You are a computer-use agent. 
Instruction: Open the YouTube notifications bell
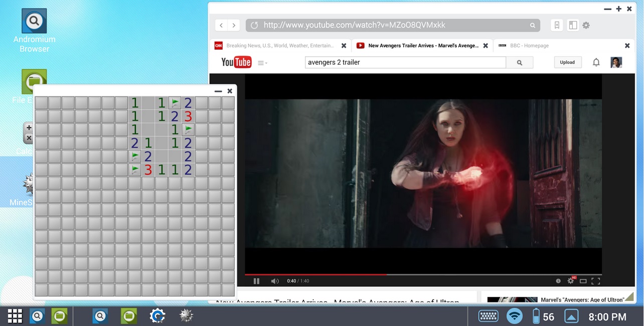coord(596,62)
